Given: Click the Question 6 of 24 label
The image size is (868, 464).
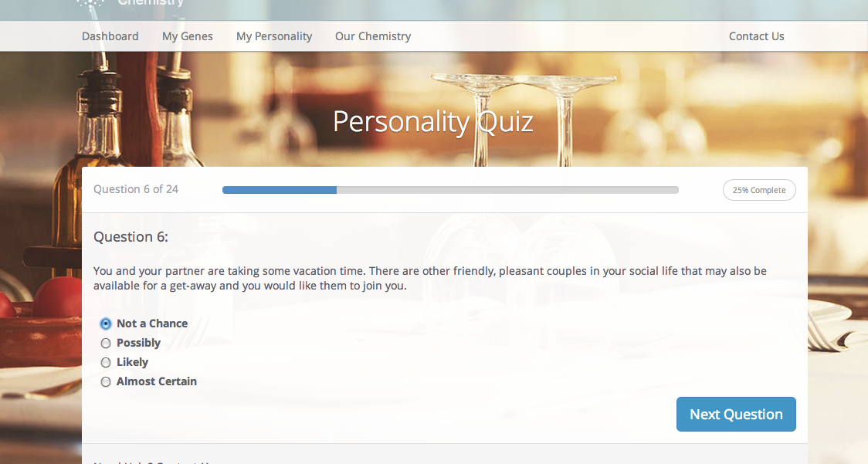Looking at the screenshot, I should (136, 189).
